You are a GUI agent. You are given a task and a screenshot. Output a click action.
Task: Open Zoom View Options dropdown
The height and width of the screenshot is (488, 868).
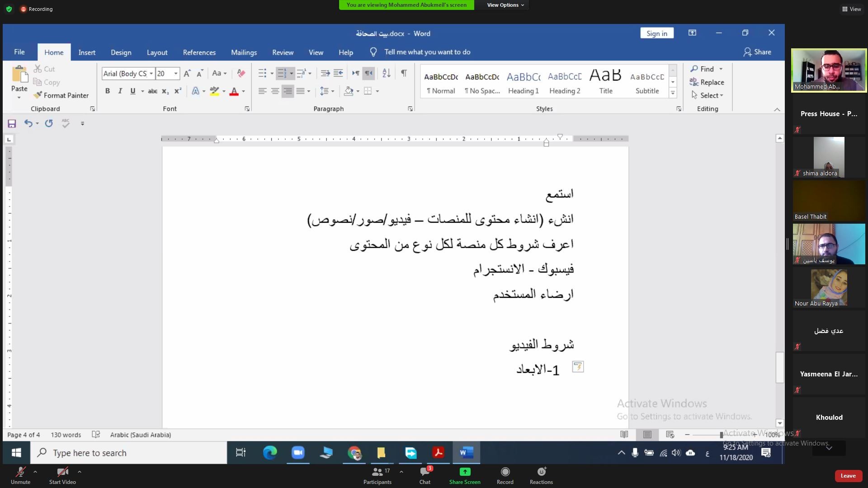coord(505,5)
